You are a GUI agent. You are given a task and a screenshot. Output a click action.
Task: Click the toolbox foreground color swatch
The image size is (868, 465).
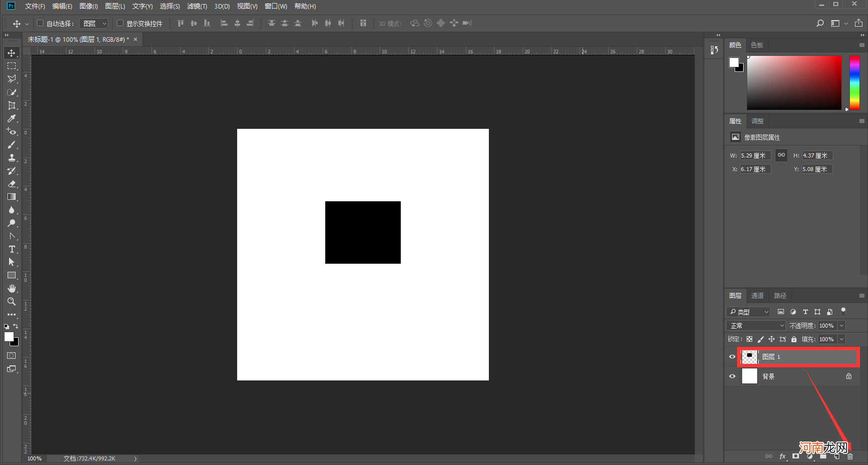point(9,337)
